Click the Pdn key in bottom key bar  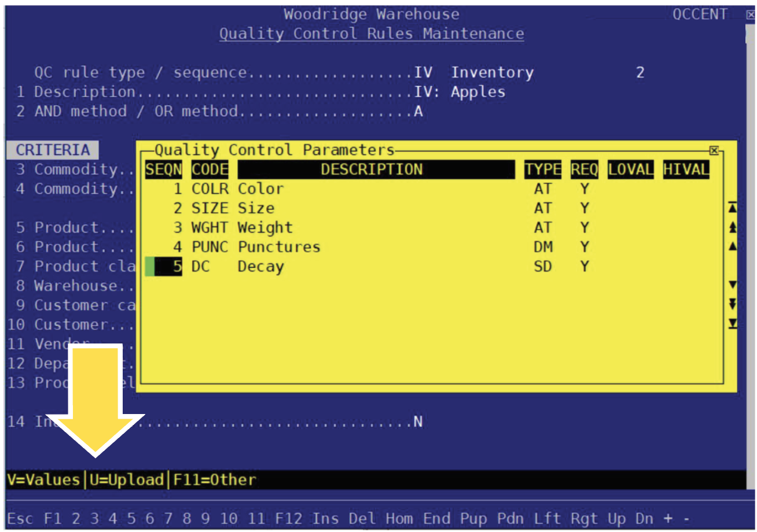(511, 519)
